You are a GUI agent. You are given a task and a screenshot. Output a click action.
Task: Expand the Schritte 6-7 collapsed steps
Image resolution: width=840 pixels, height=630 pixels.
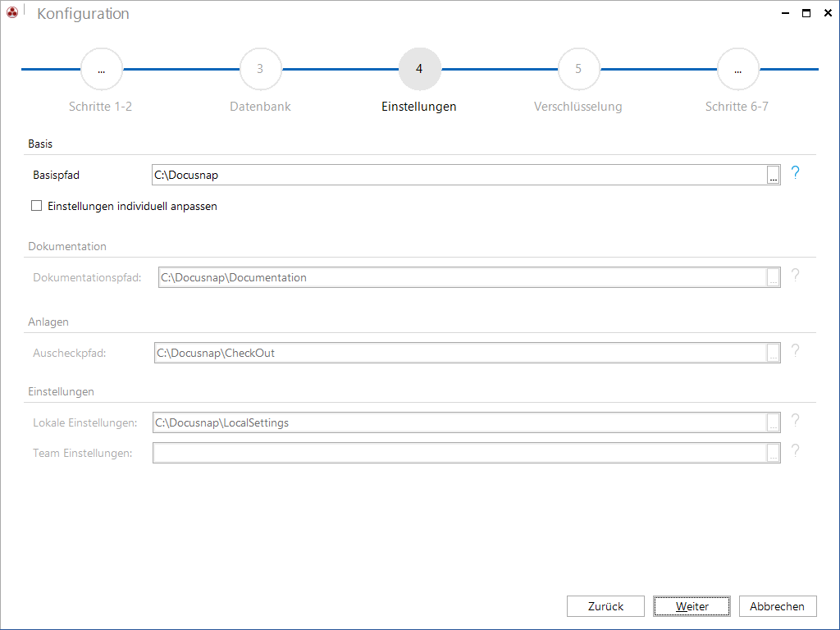tap(737, 69)
